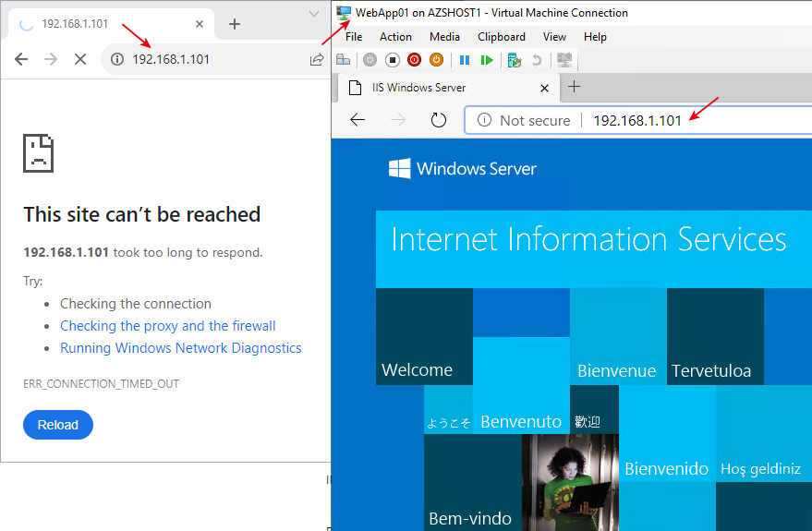The height and width of the screenshot is (531, 812).
Task: Click Checking the proxy and the firewall
Action: pos(168,326)
